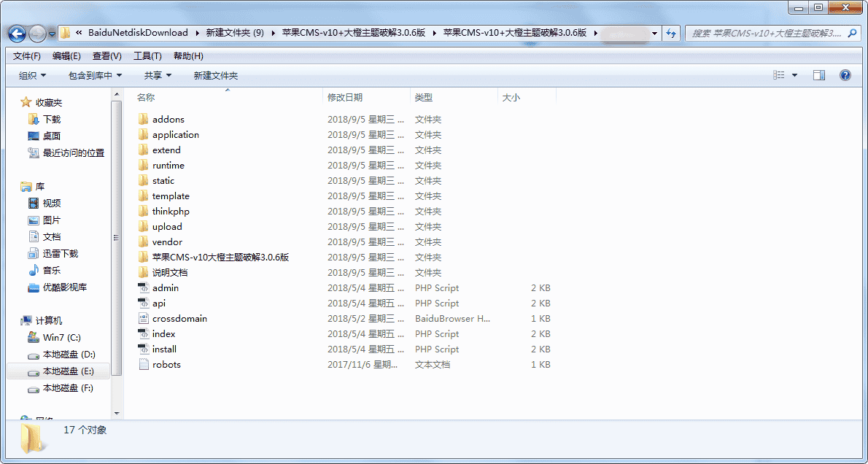
Task: Click the addons folder icon
Action: (x=144, y=119)
